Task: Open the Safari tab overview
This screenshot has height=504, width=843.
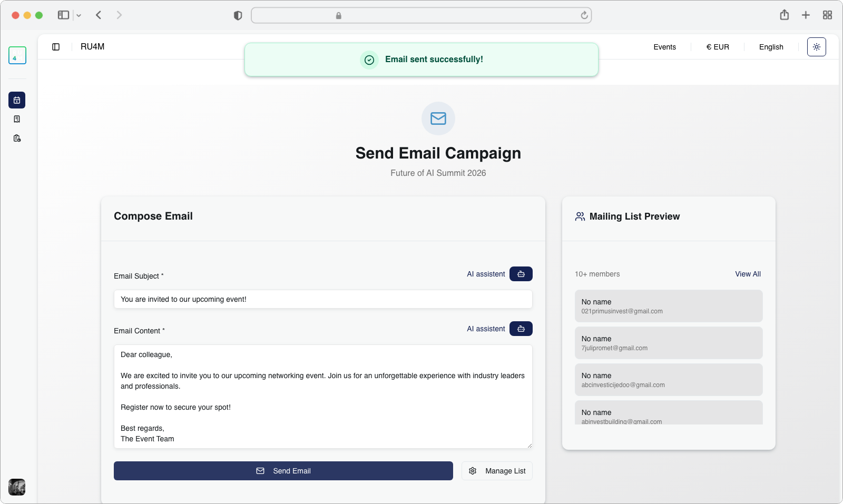Action: (827, 15)
